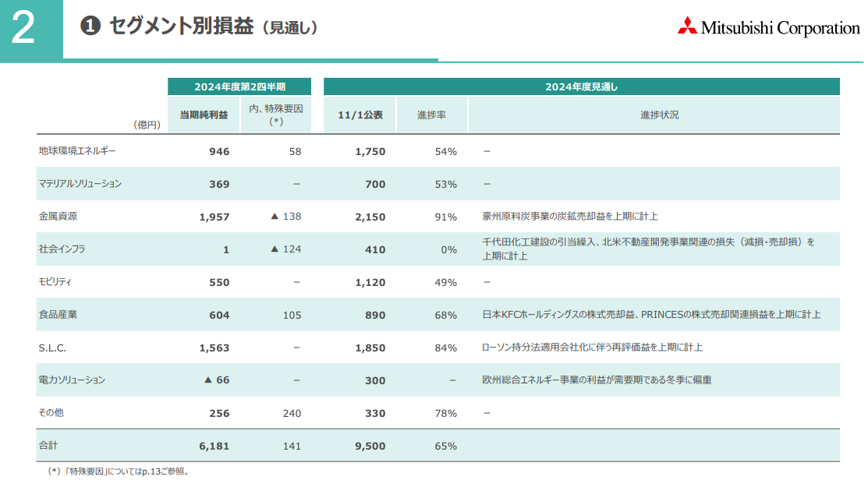
Task: Select the 合計 row label
Action: coord(48,445)
